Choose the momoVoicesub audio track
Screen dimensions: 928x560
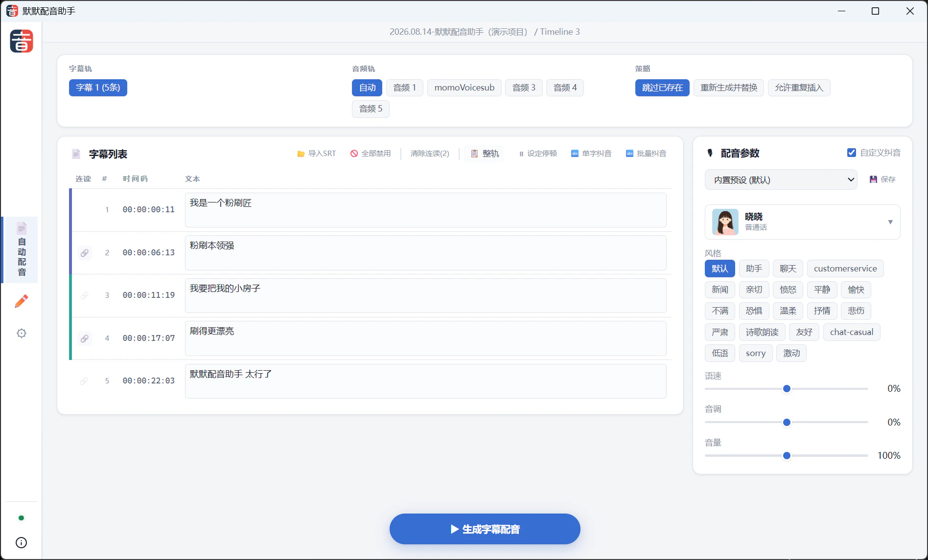point(464,88)
